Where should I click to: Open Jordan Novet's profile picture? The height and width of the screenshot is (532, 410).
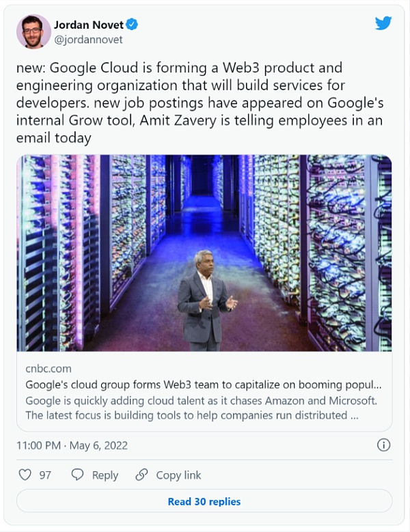[x=33, y=31]
